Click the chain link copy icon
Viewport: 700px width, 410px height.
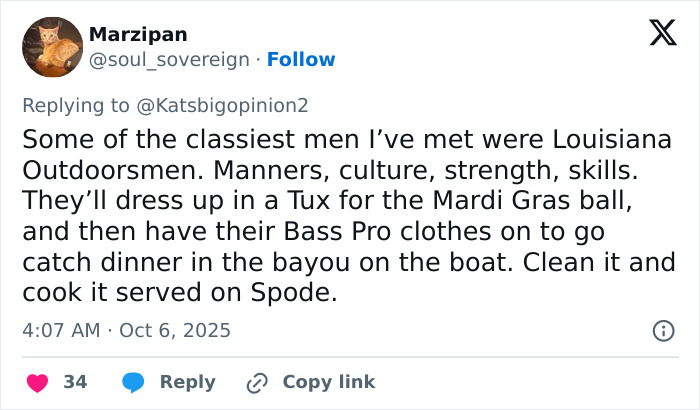pyautogui.click(x=256, y=382)
